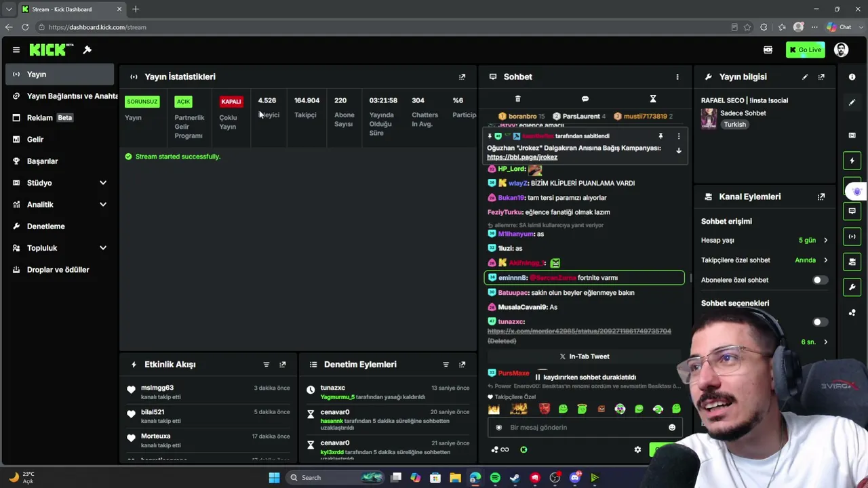Toggle the first switch under Sohbet seçenekleri
868x488 pixels.
coord(820,322)
